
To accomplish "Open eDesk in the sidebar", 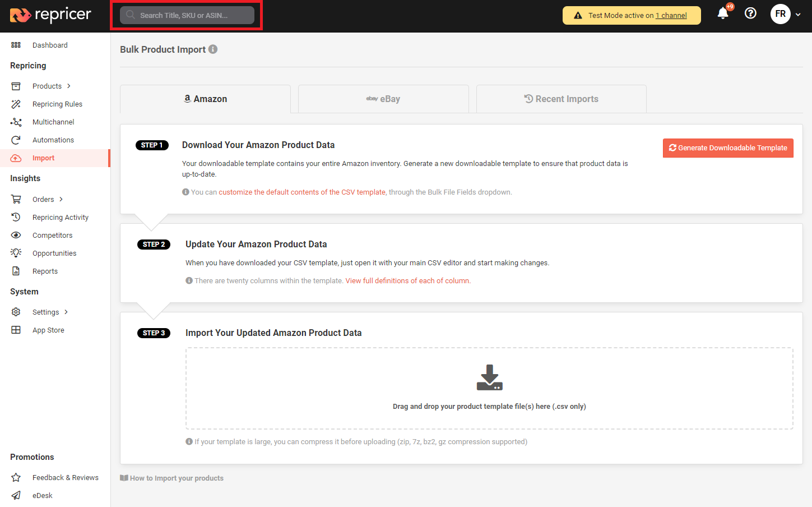I will pyautogui.click(x=43, y=495).
